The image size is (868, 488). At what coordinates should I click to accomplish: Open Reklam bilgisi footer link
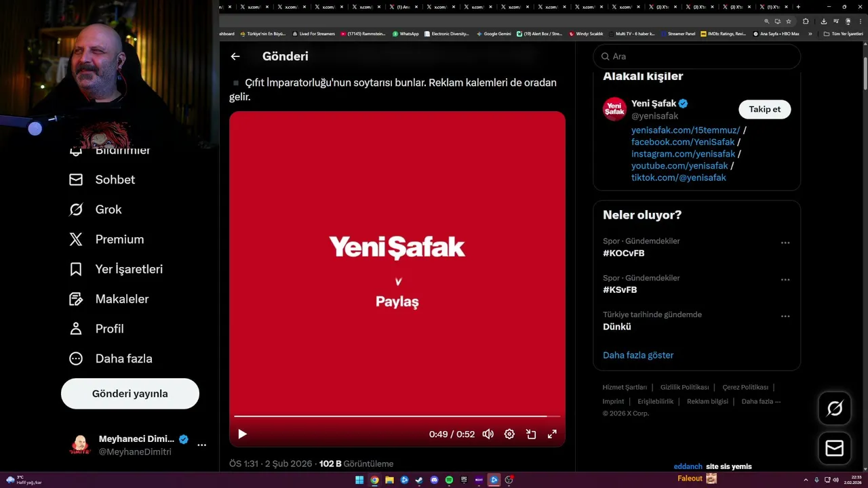(x=707, y=402)
